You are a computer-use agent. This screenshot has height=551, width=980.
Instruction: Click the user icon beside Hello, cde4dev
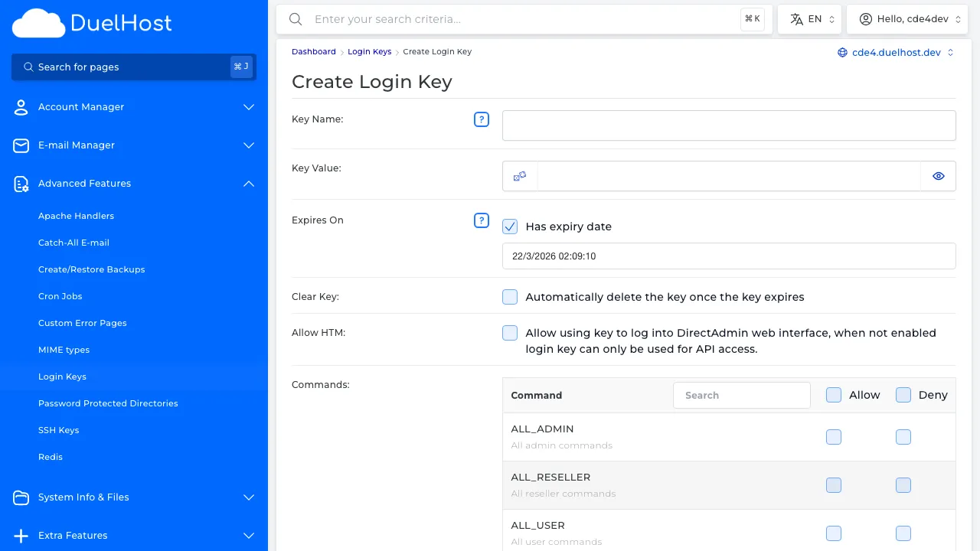tap(866, 18)
